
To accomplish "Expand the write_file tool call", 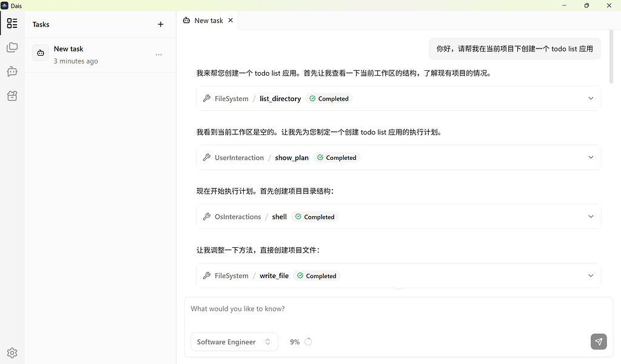I will click(x=591, y=276).
